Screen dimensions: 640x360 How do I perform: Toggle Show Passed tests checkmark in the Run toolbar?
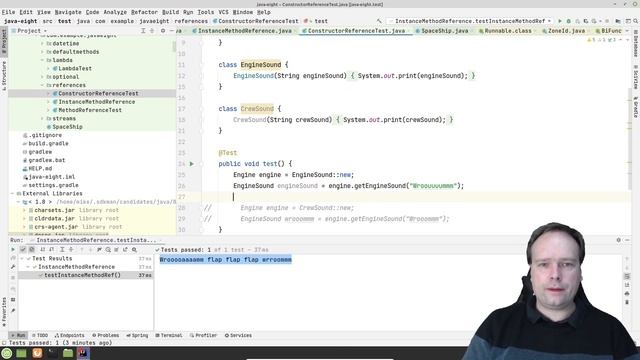23,249
